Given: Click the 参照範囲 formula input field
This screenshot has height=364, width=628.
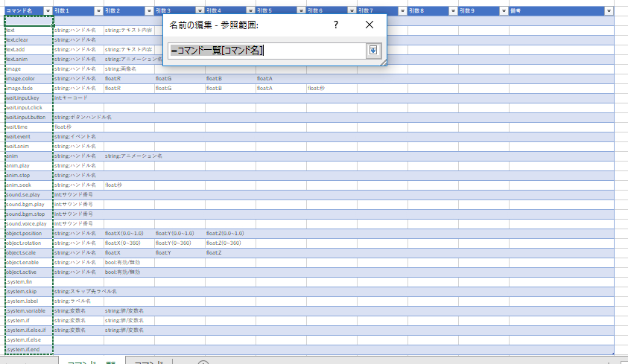Looking at the screenshot, I should pos(267,51).
